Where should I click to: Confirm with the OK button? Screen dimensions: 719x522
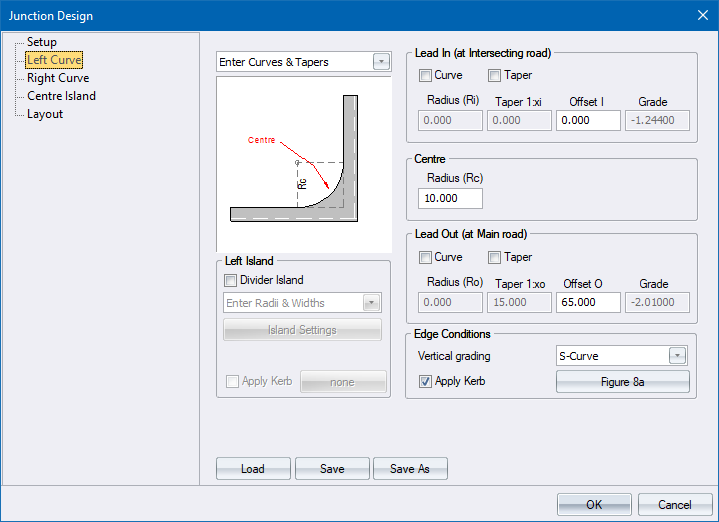[x=594, y=504]
